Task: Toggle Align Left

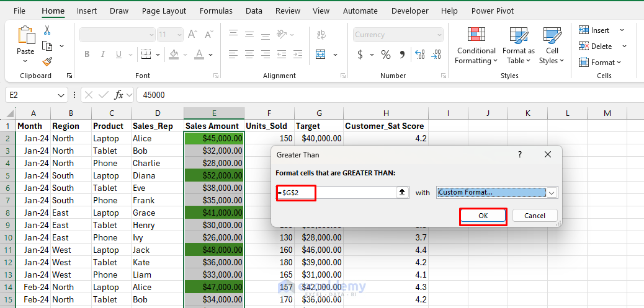Action: (233, 54)
